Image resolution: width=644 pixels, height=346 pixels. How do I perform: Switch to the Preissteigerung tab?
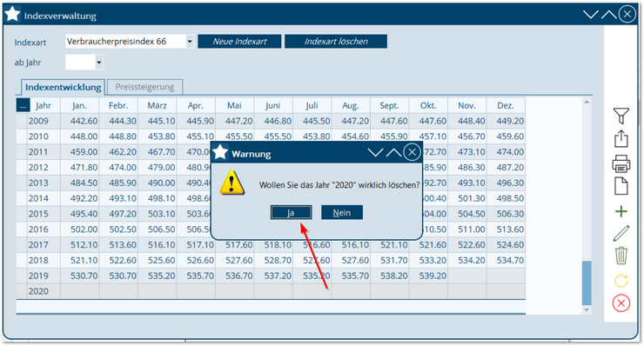[x=144, y=87]
